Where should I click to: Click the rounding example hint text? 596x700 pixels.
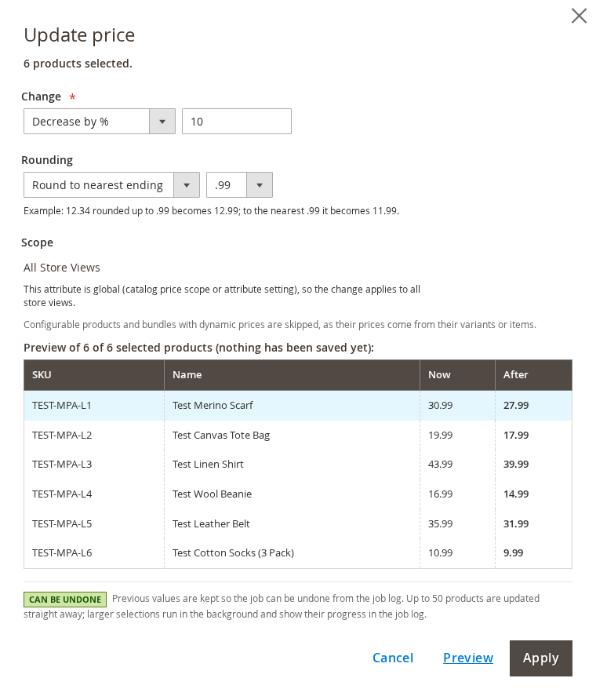211,211
